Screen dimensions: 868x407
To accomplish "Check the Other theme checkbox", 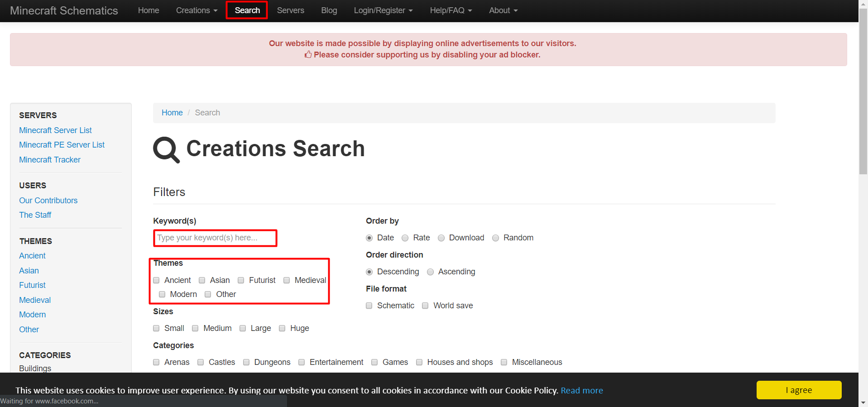I will click(x=208, y=294).
